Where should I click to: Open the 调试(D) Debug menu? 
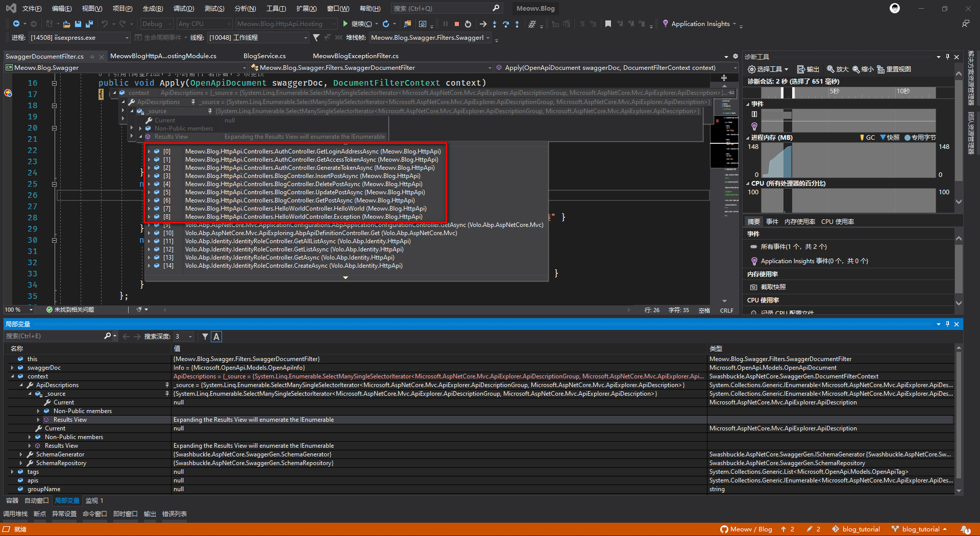[x=183, y=9]
